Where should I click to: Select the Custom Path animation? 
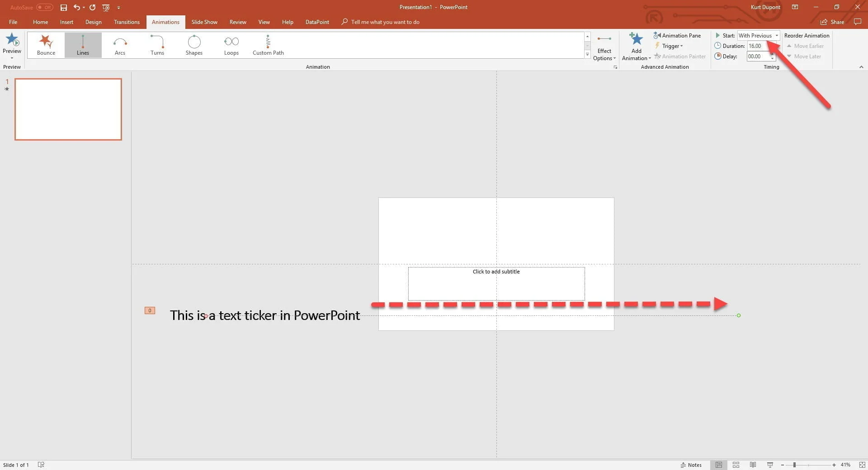coord(268,45)
